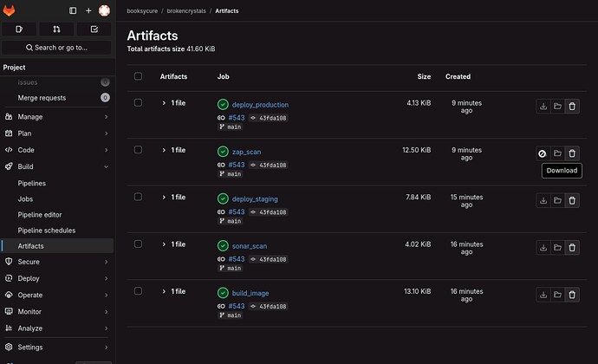
Task: Tick the build_image artifact row checkbox
Action: click(138, 291)
